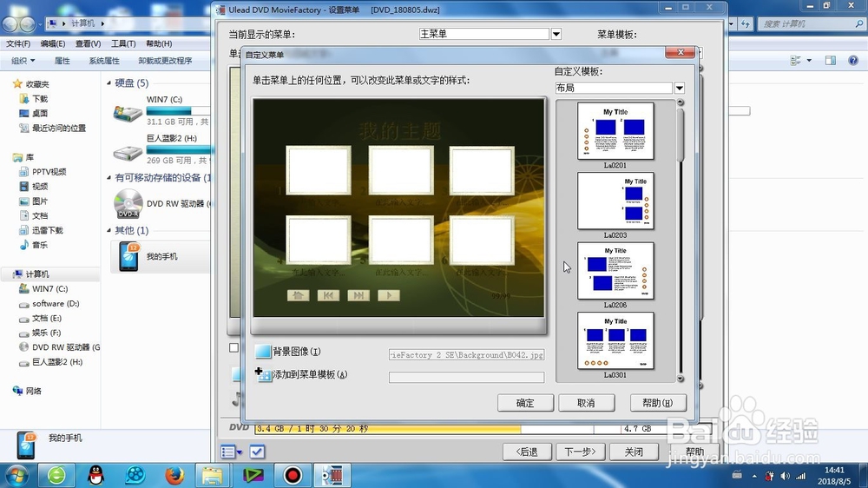The height and width of the screenshot is (488, 868).
Task: Open the Firefox taskbar icon
Action: (174, 475)
